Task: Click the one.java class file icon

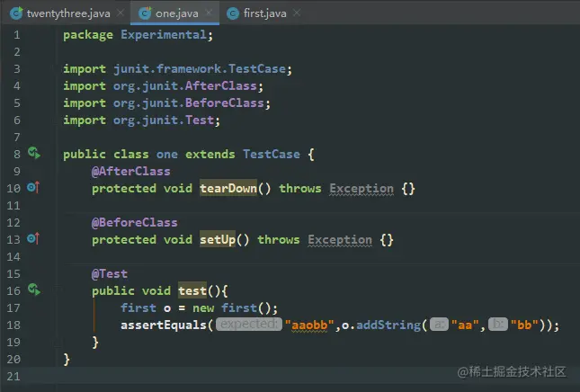Action: [x=145, y=13]
